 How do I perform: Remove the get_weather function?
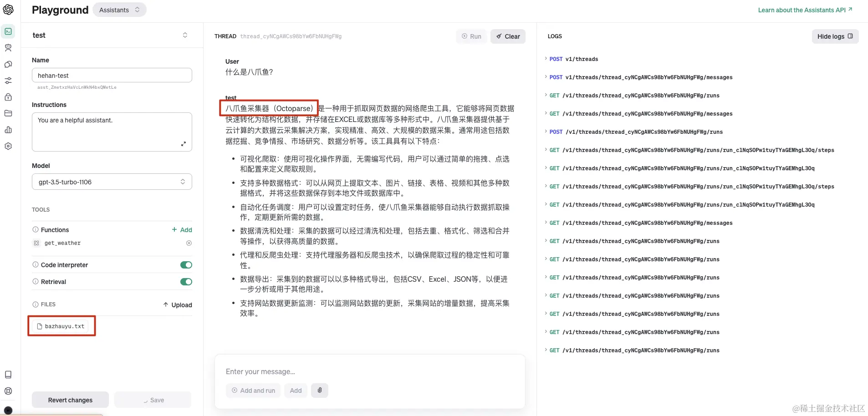point(189,243)
